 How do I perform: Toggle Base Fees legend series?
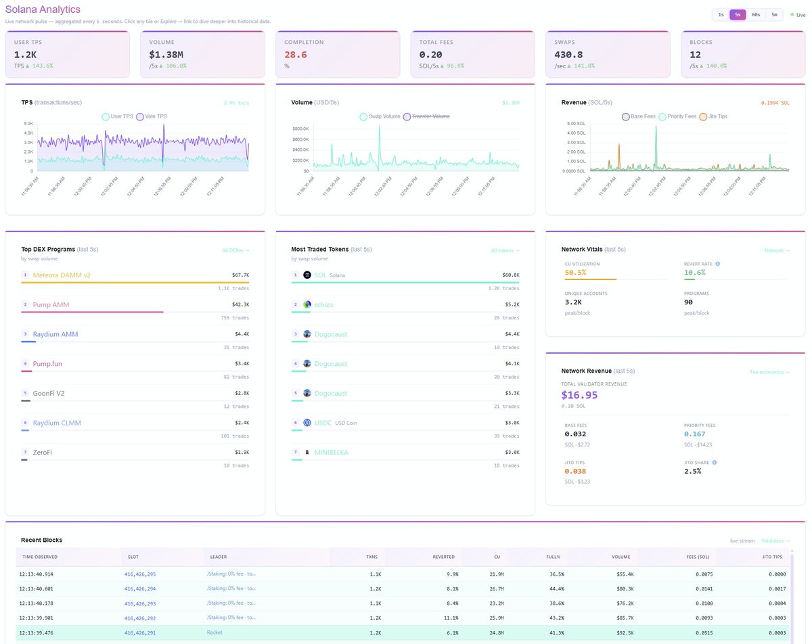(639, 116)
